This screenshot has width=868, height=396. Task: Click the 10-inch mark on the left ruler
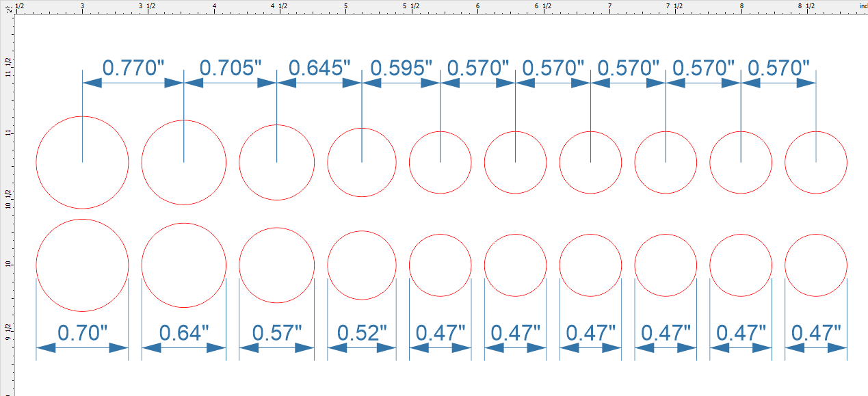pos(8,264)
